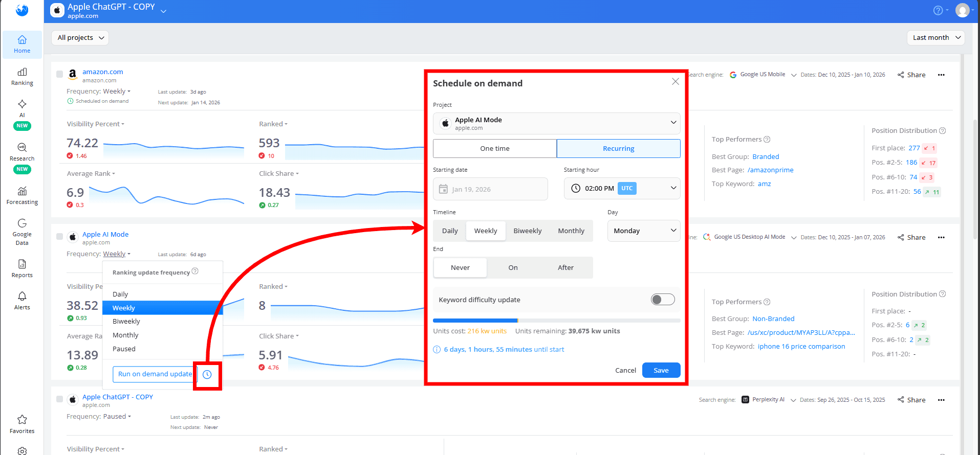This screenshot has width=980, height=455.
Task: Open the Project dropdown in dialog
Action: 557,123
